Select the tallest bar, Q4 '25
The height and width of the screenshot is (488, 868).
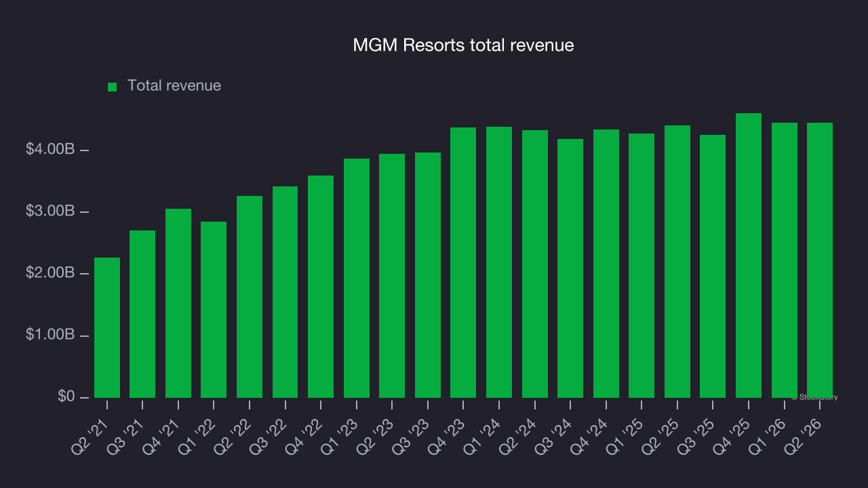[x=749, y=256]
